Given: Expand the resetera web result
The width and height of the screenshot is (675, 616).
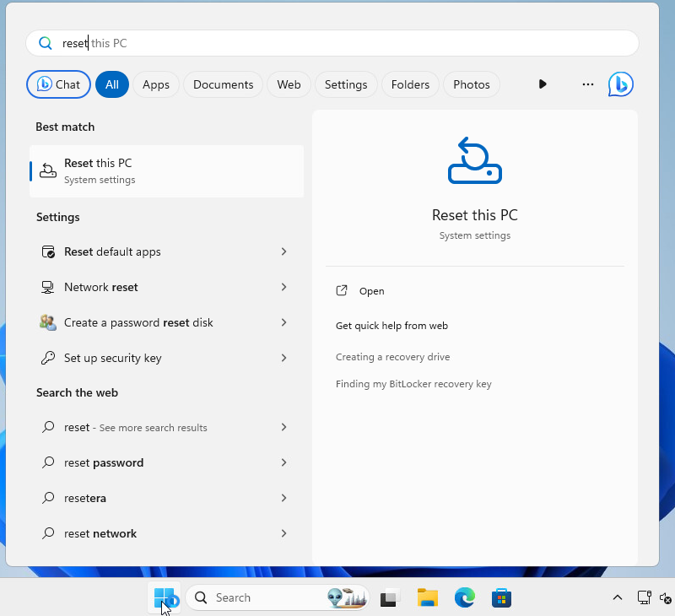Looking at the screenshot, I should 283,498.
